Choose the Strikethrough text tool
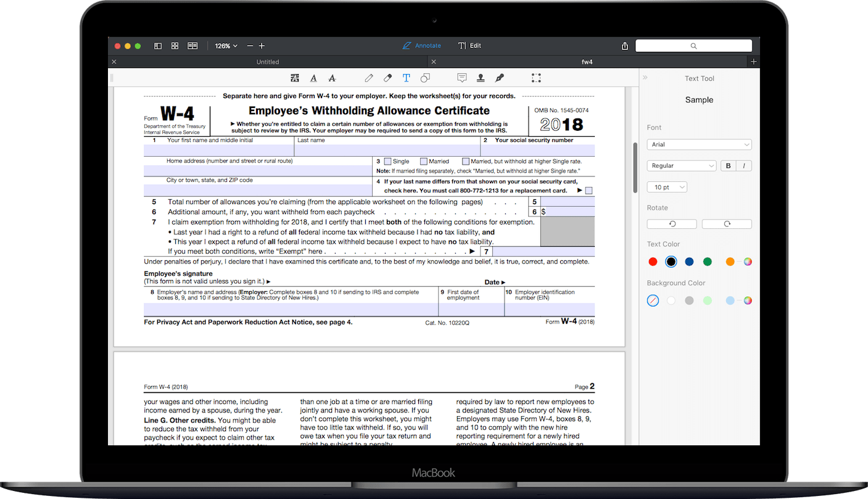The width and height of the screenshot is (868, 499). click(x=332, y=78)
